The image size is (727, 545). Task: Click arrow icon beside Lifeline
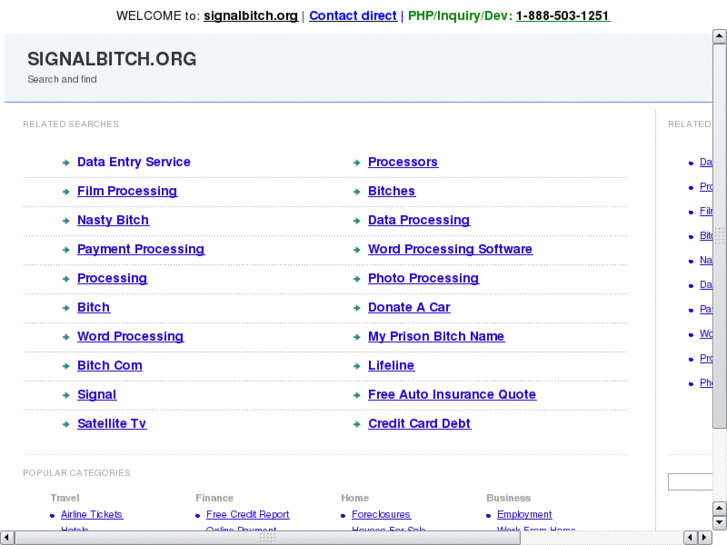[357, 366]
